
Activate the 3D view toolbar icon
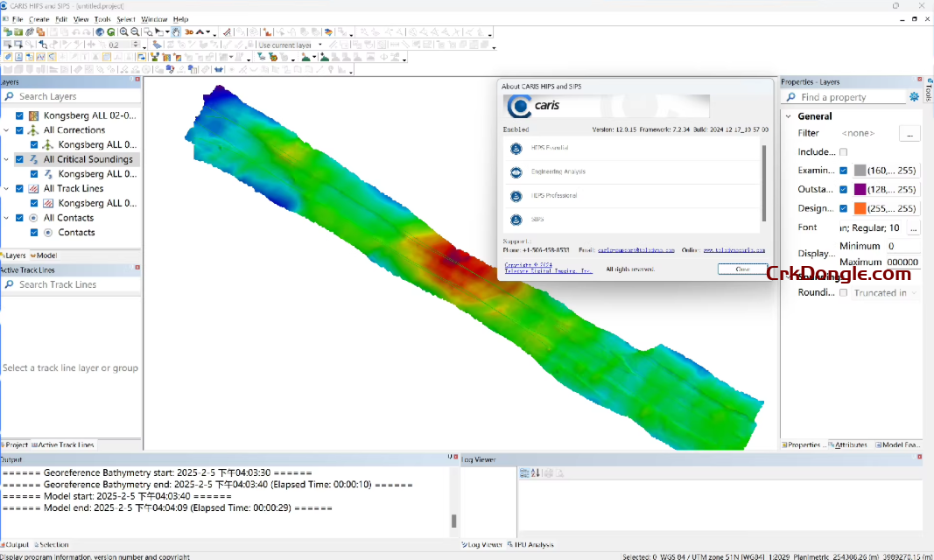tap(189, 32)
